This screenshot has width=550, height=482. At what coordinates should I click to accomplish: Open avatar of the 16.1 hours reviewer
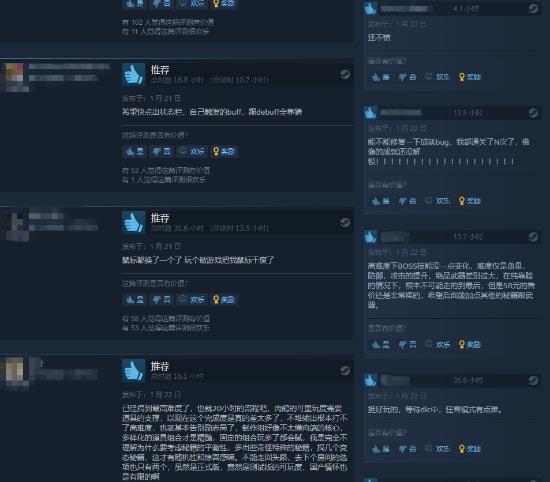(x=14, y=369)
